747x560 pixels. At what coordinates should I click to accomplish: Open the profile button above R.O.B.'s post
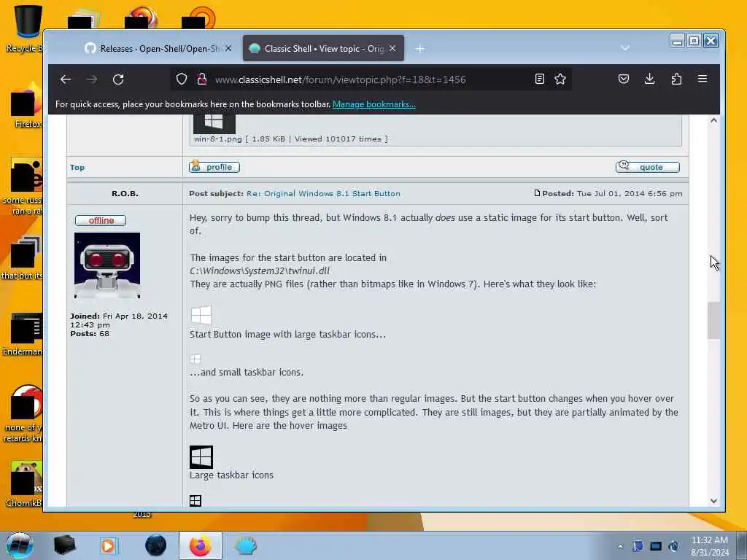coord(214,167)
